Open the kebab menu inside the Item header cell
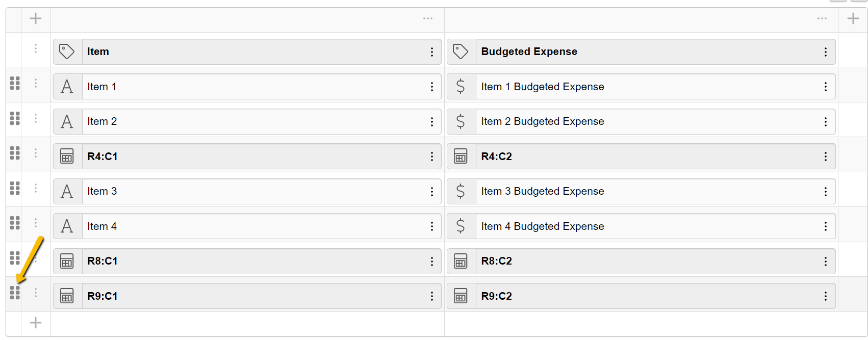The width and height of the screenshot is (868, 340). tap(431, 52)
